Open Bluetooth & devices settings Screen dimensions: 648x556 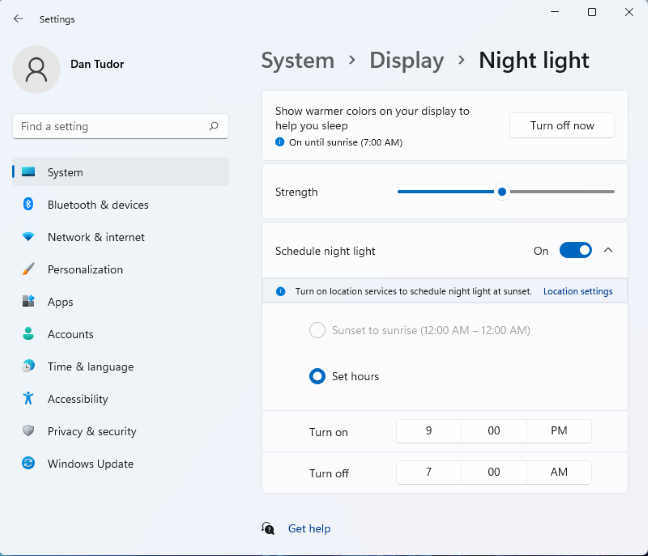[120, 204]
